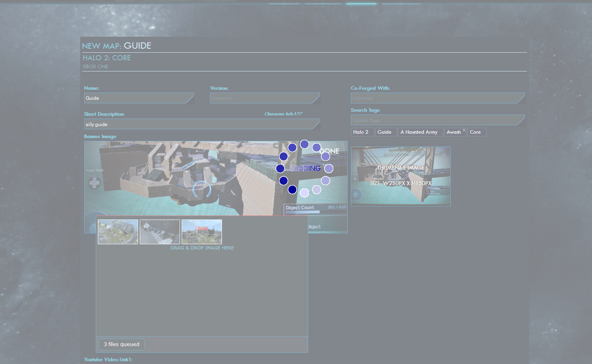Click the Guide search tag

click(x=386, y=132)
